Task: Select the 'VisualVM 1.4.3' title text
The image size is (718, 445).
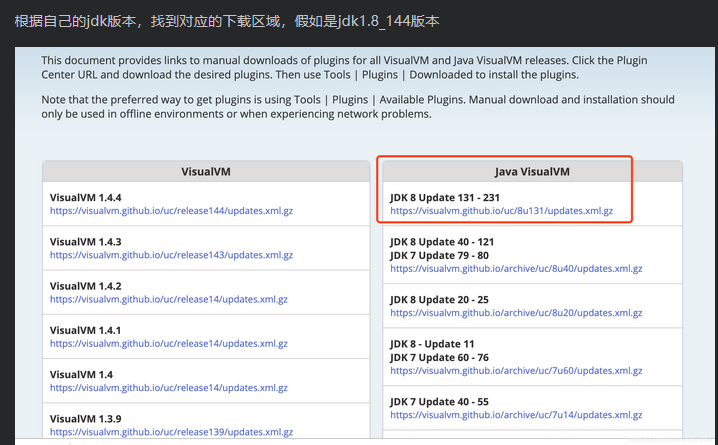Action: coord(86,242)
